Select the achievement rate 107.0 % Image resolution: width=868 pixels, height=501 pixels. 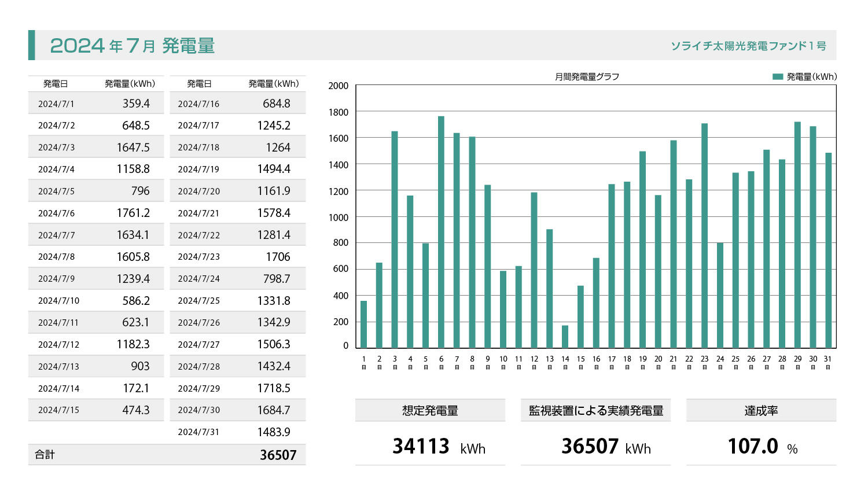[762, 447]
